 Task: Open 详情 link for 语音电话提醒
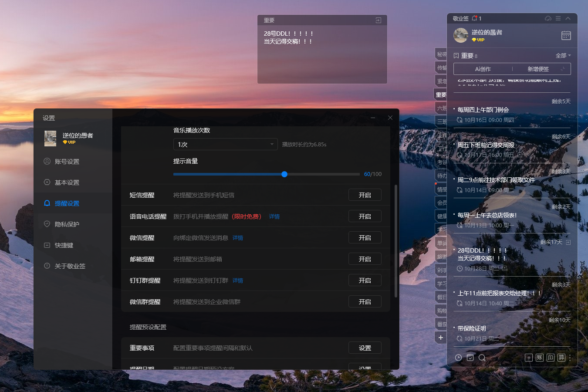pyautogui.click(x=274, y=216)
